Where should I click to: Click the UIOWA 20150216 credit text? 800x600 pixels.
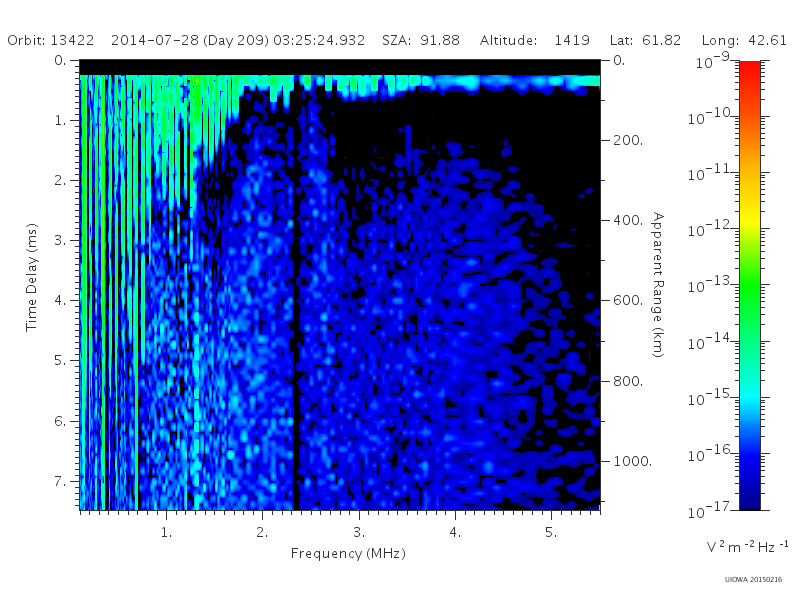pos(753,580)
